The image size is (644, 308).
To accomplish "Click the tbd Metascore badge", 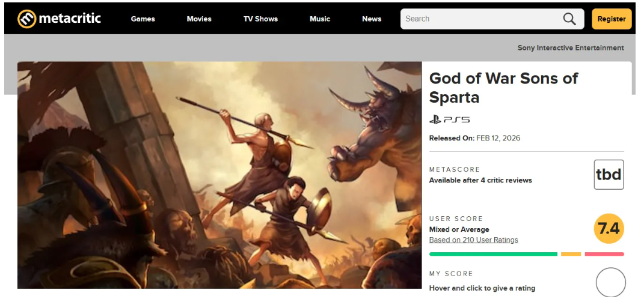I will pos(609,175).
